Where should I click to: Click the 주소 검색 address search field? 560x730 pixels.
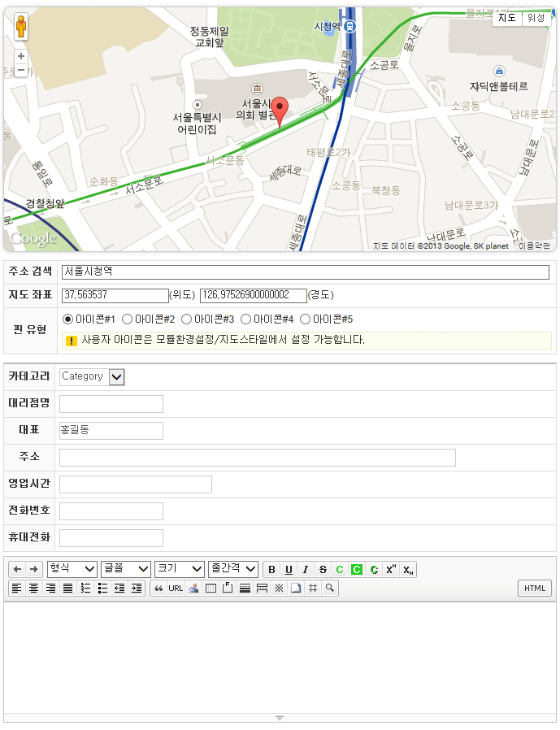click(306, 272)
